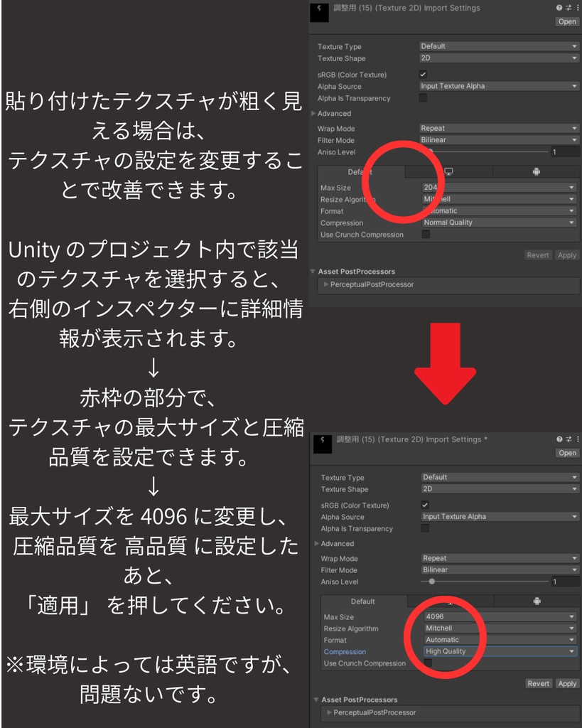
Task: Enable Alpha Is Transparency
Action: coord(423,97)
